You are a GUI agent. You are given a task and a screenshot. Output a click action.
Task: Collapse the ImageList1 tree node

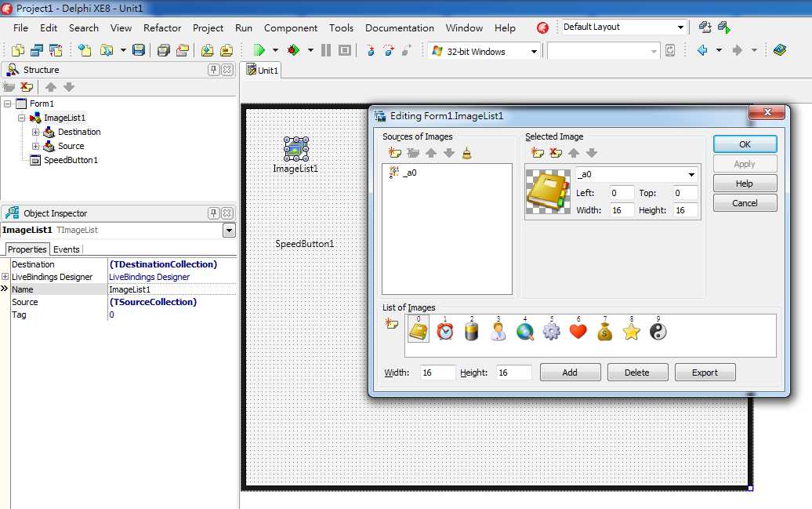click(22, 118)
